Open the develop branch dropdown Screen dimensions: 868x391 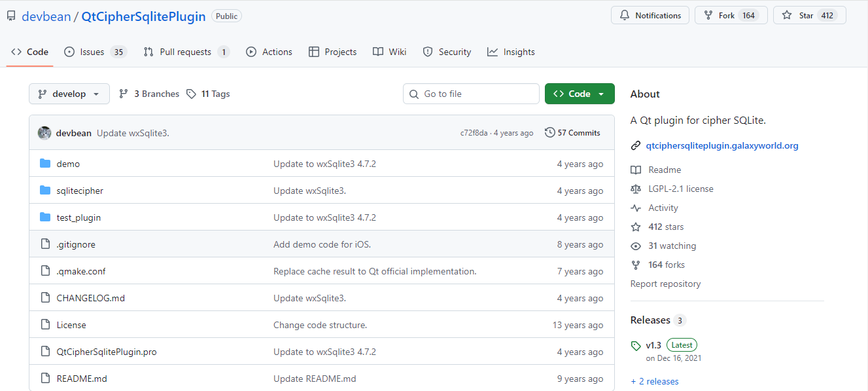coord(69,94)
